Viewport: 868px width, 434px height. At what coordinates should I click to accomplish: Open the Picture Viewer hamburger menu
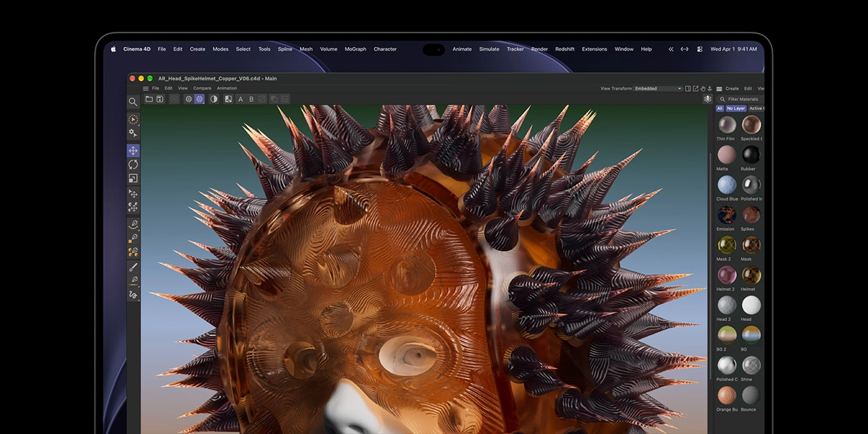[146, 88]
